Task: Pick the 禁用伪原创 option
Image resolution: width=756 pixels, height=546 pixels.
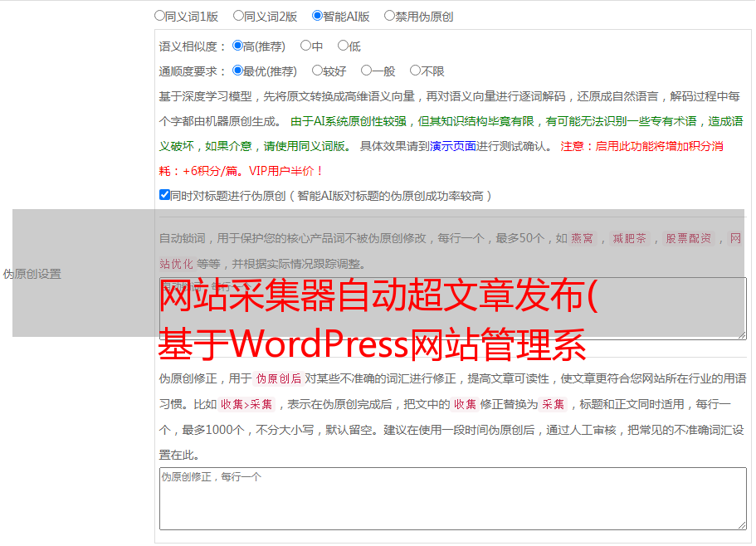Action: [x=389, y=16]
